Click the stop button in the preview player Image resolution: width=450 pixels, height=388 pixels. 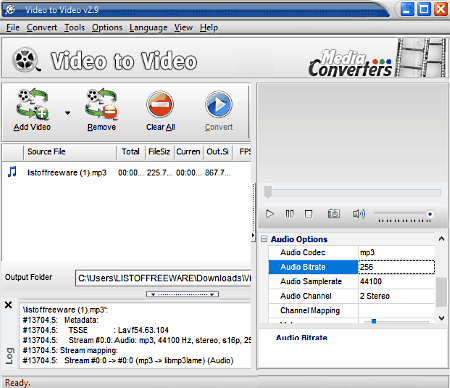[309, 214]
